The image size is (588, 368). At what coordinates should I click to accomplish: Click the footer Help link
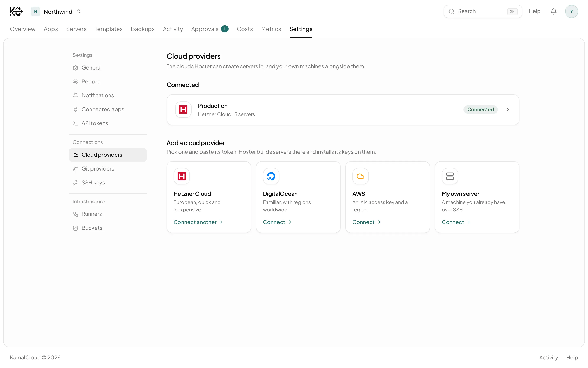572,358
